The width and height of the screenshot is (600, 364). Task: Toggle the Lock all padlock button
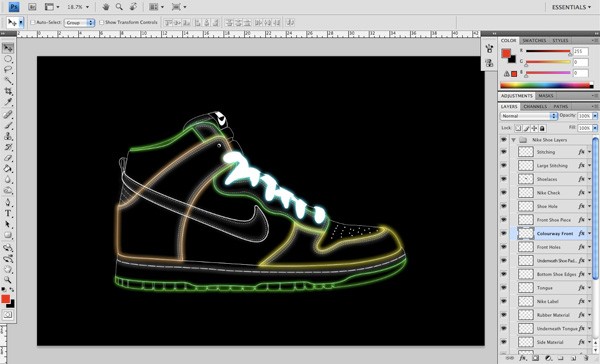tap(542, 128)
